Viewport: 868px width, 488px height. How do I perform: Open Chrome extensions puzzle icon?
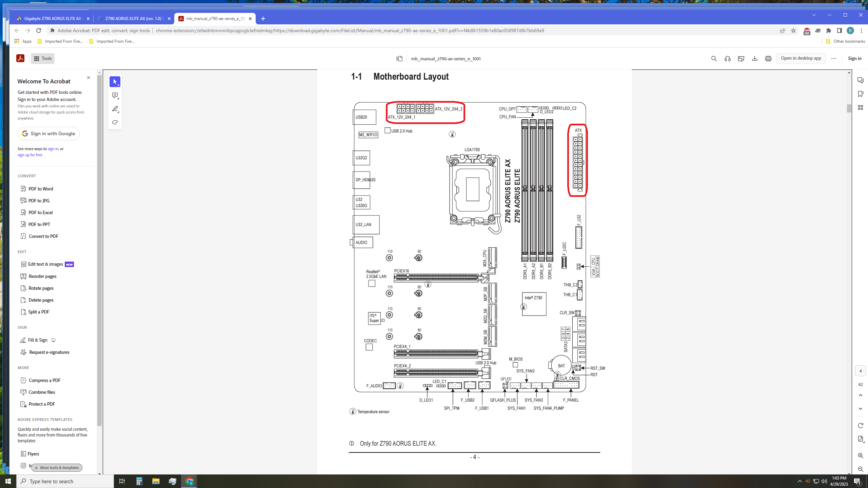[829, 30]
